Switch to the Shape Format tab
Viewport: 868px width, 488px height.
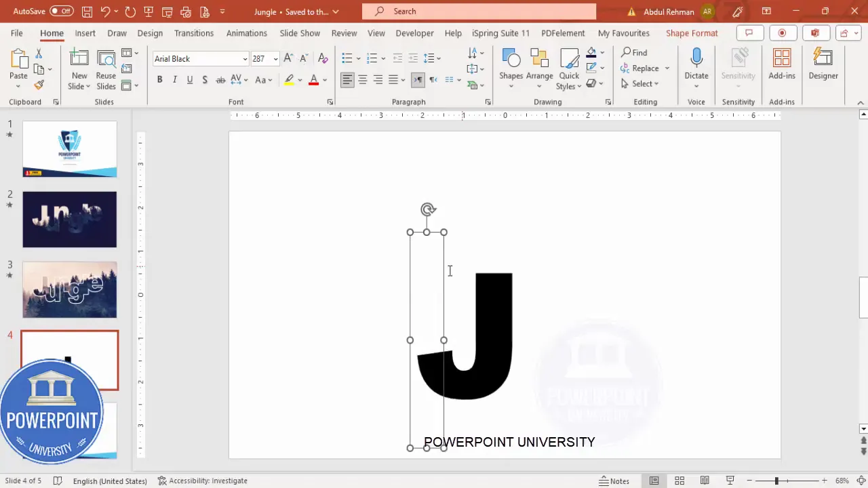(x=691, y=33)
